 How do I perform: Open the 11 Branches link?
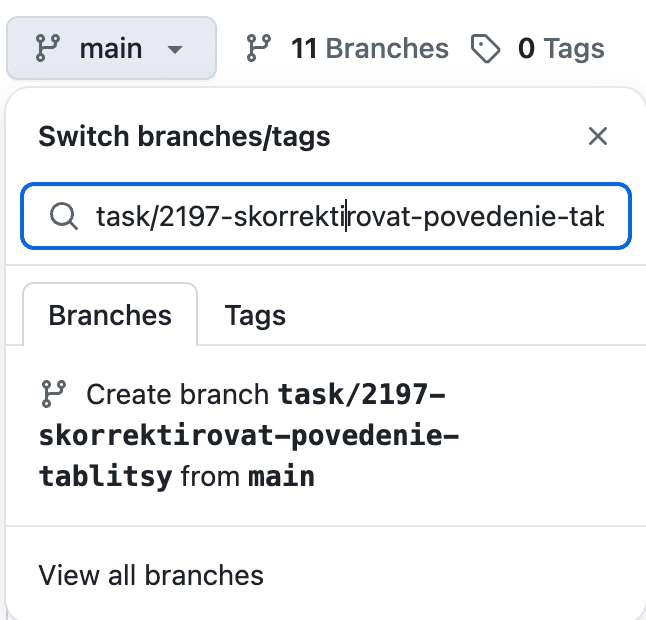[347, 48]
